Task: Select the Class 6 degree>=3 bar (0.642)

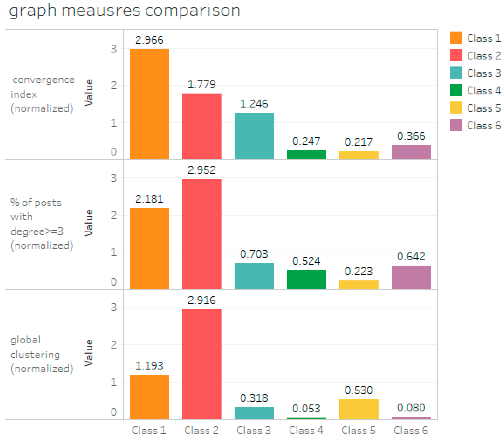Action: 411,277
